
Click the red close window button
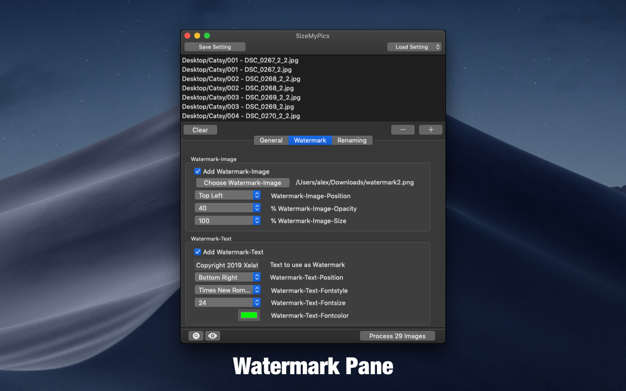point(187,36)
